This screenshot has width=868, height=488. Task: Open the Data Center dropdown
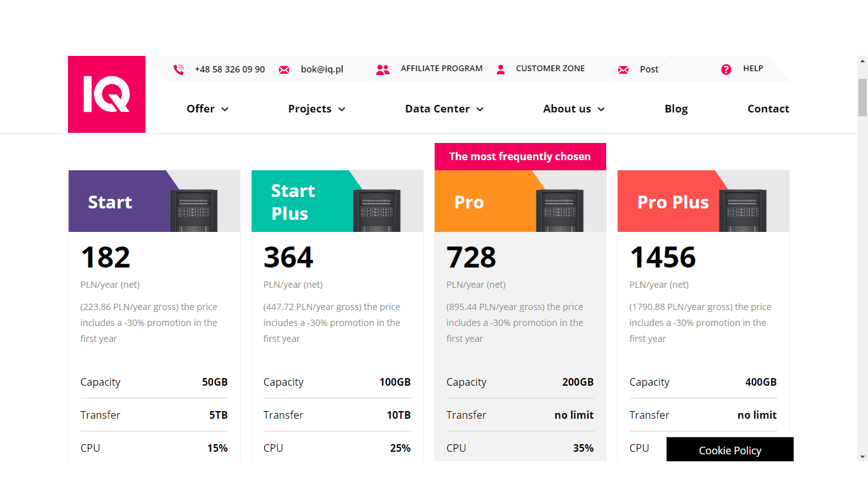tap(444, 109)
